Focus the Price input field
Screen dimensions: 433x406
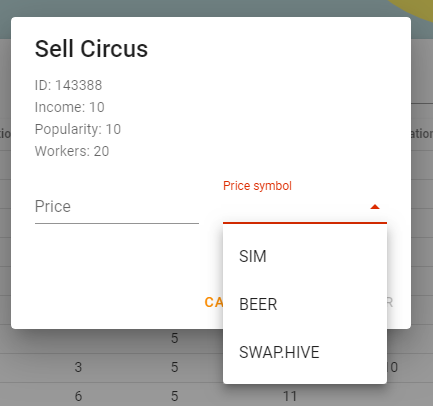(x=117, y=207)
